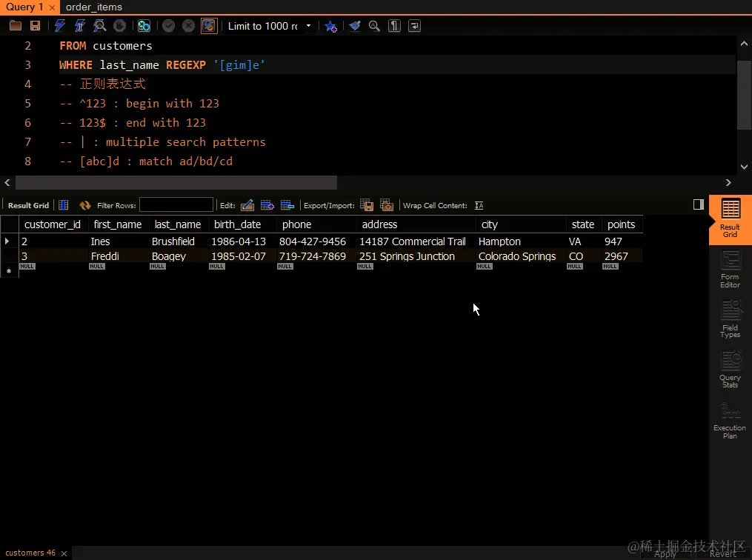Execute current statement under cursor icon
Screen dimensions: 752x560
click(x=79, y=26)
